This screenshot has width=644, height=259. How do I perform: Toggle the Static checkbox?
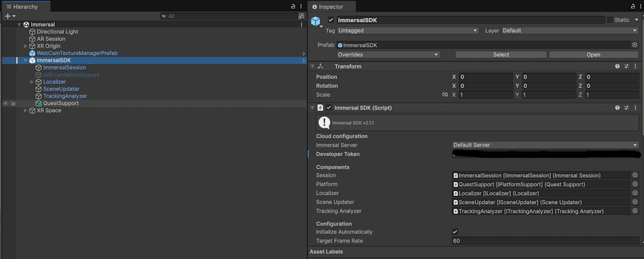coord(610,20)
